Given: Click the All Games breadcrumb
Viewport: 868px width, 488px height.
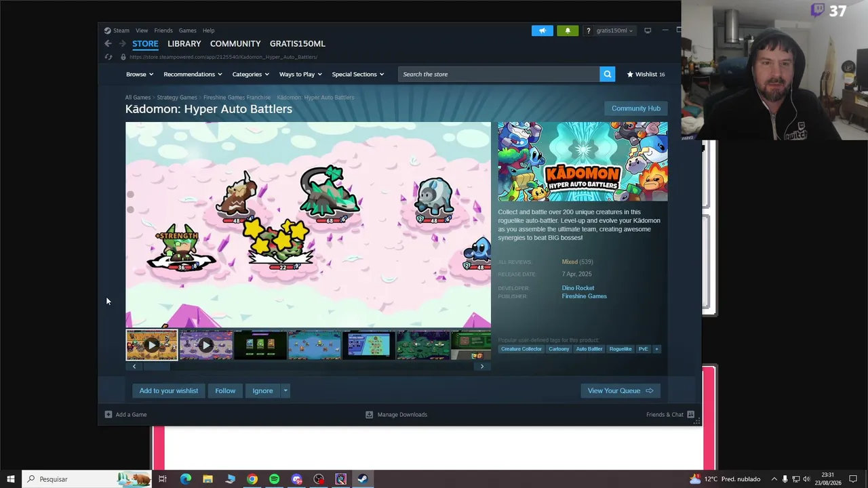Looking at the screenshot, I should coord(138,98).
